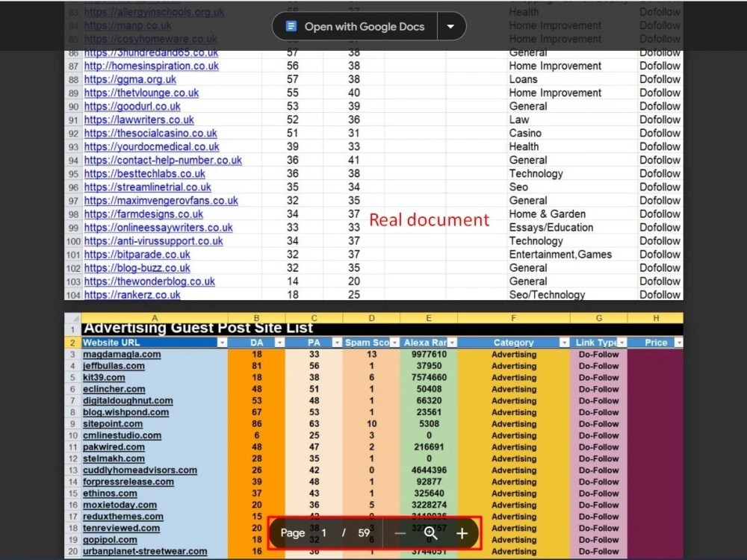
Task: Open the cmlinestudio.com link
Action: tap(122, 435)
